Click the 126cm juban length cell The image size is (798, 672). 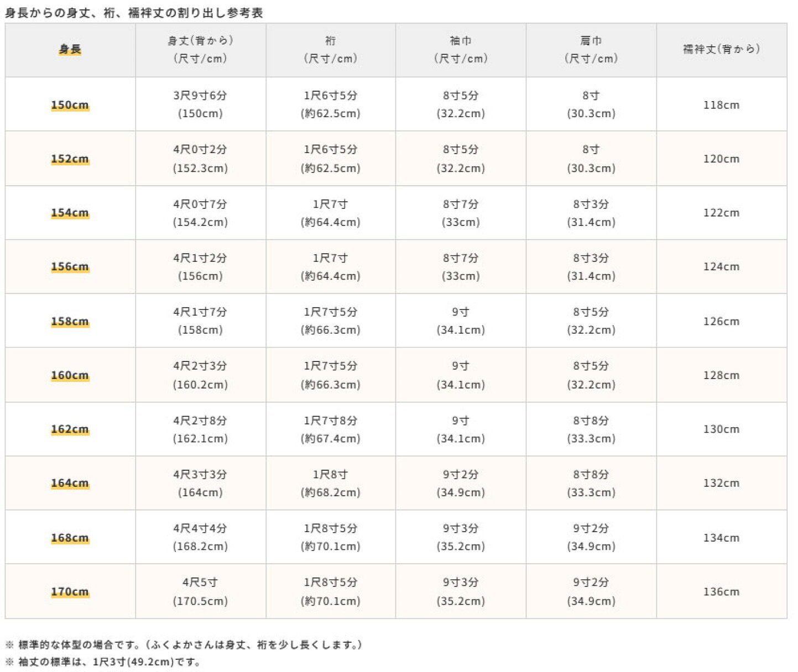[722, 321]
